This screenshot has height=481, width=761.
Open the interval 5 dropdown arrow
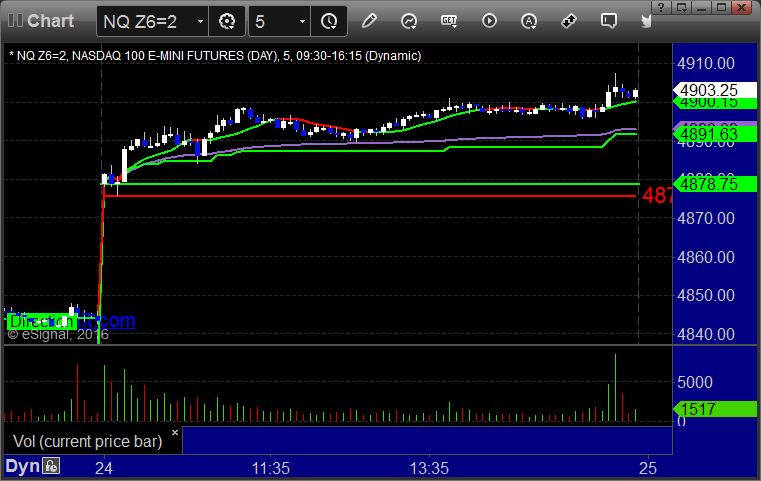coord(302,21)
